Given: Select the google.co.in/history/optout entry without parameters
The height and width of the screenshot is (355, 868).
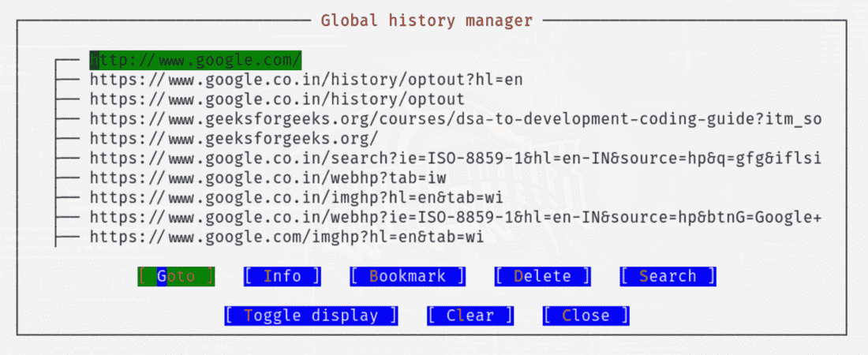Looking at the screenshot, I should 277,99.
